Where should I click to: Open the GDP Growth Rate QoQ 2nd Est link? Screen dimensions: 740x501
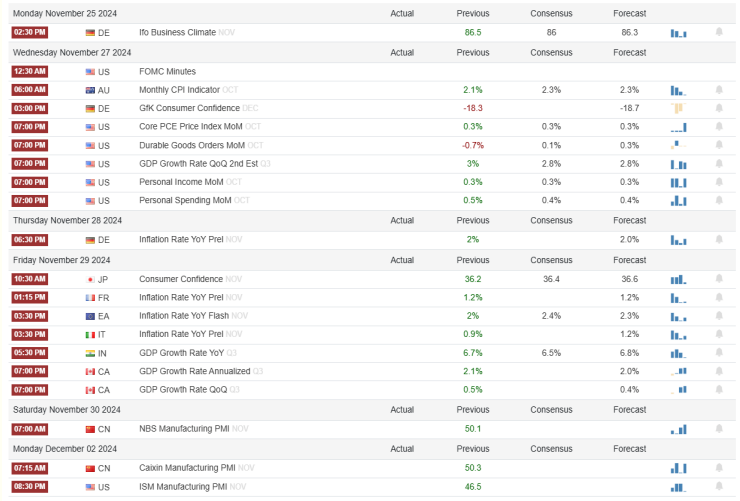(x=198, y=164)
